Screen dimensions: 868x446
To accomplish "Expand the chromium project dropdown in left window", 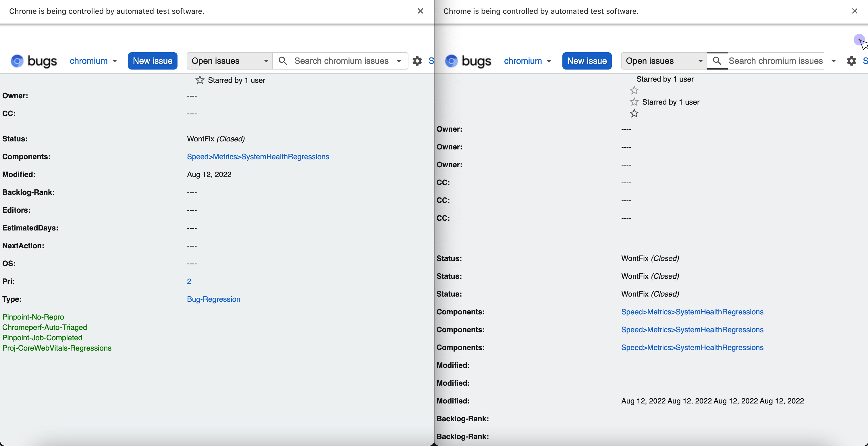I will click(93, 61).
